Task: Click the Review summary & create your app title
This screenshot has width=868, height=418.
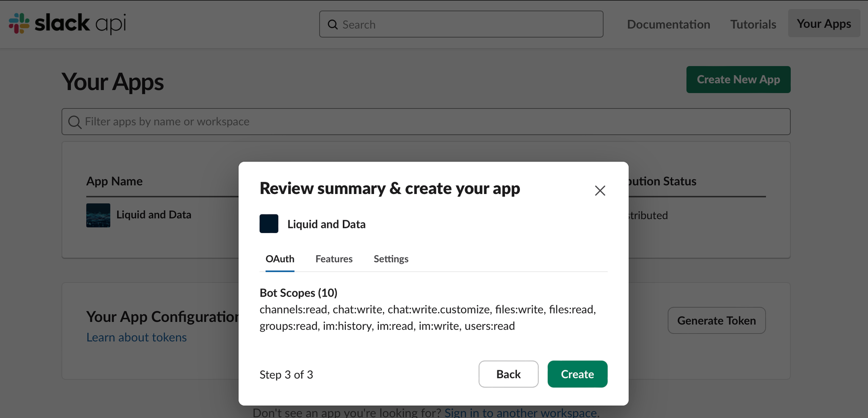Action: 390,189
